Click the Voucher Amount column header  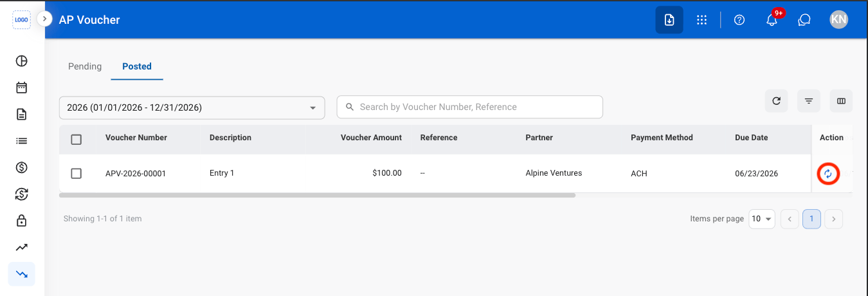click(x=371, y=138)
